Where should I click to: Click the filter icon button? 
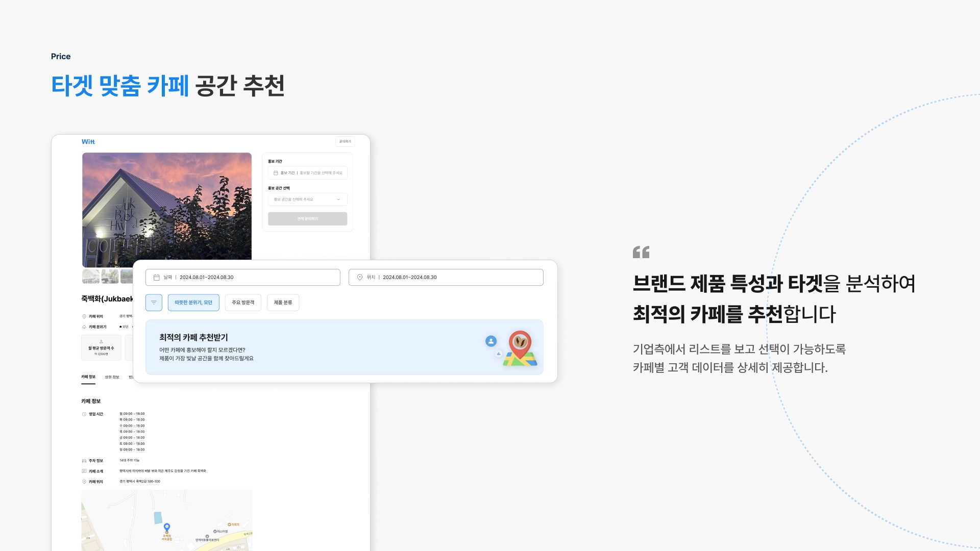pos(154,303)
